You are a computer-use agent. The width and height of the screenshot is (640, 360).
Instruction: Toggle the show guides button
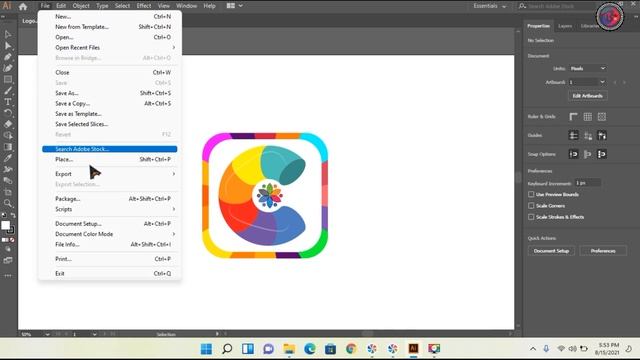573,135
